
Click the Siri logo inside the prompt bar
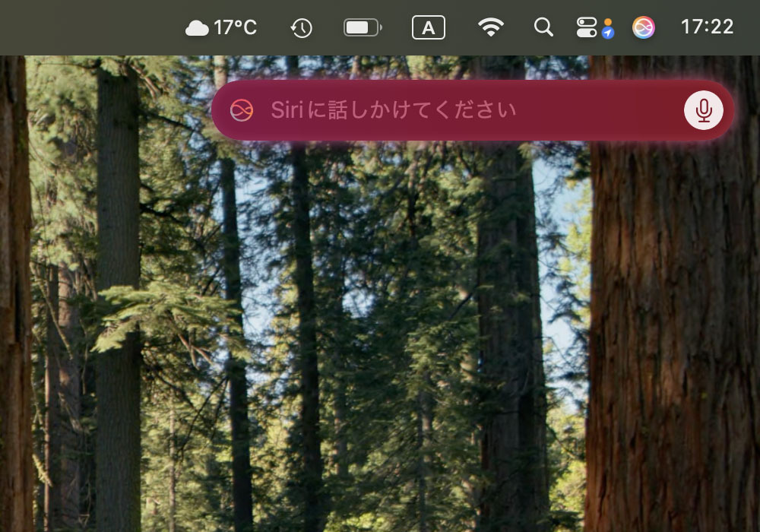pyautogui.click(x=242, y=110)
